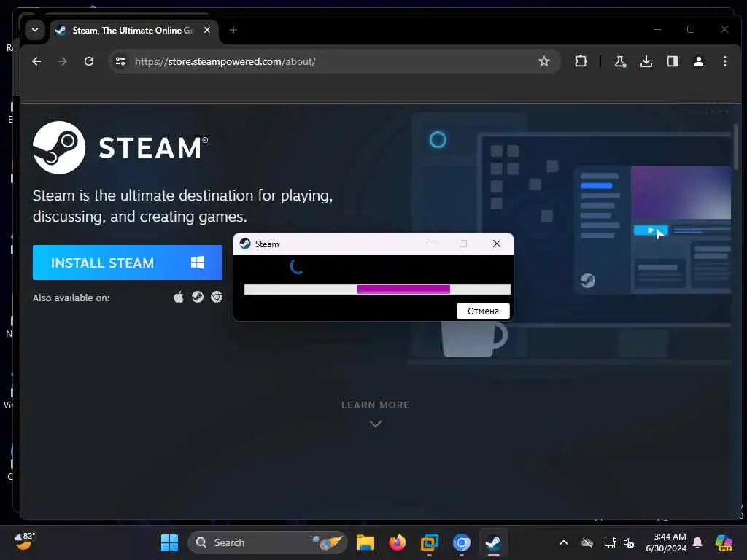Click the muted volume tray icon
This screenshot has height=560, width=747.
[629, 542]
